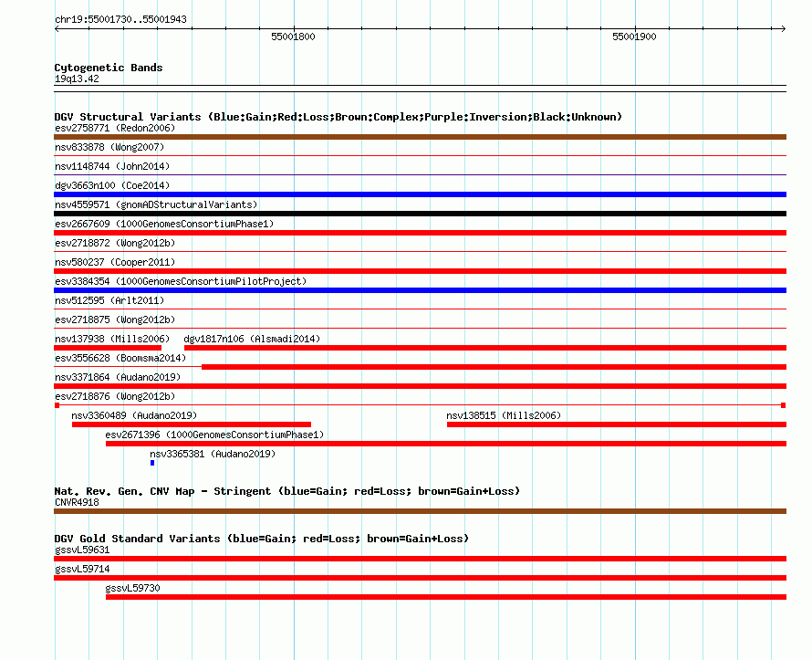Screen dimensions: 812x660
Task: Click the 55001800 ruler position marker
Action: pos(293,37)
